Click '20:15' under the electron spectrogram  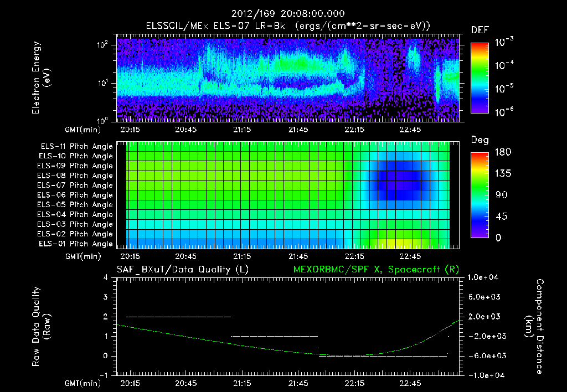point(130,130)
